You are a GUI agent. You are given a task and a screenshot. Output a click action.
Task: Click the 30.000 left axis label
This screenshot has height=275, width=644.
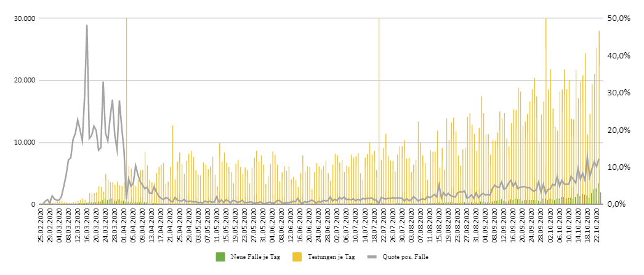coord(23,18)
